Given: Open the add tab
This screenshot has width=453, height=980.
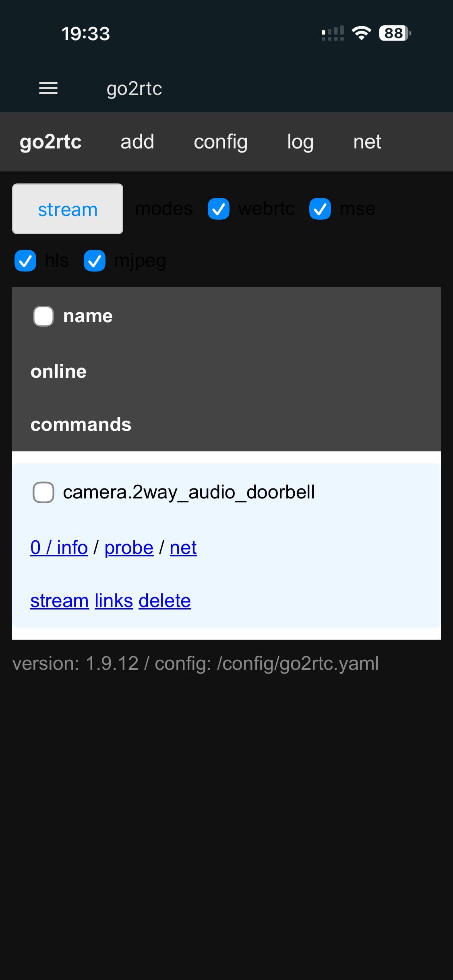Looking at the screenshot, I should (x=137, y=142).
